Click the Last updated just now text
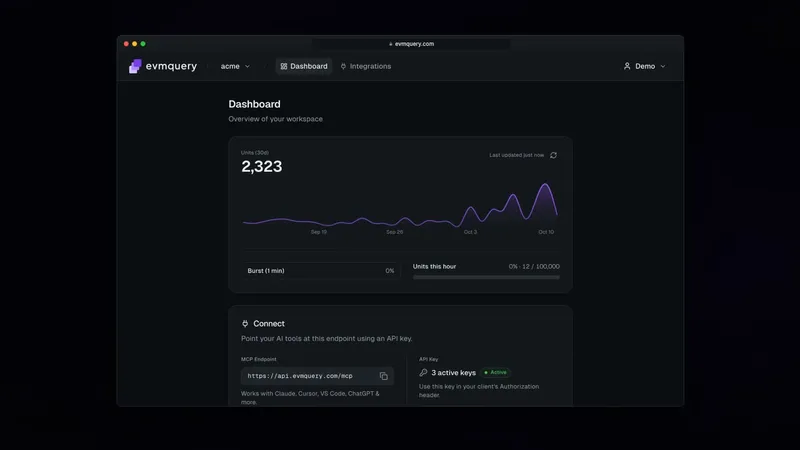The height and width of the screenshot is (450, 800). point(516,155)
